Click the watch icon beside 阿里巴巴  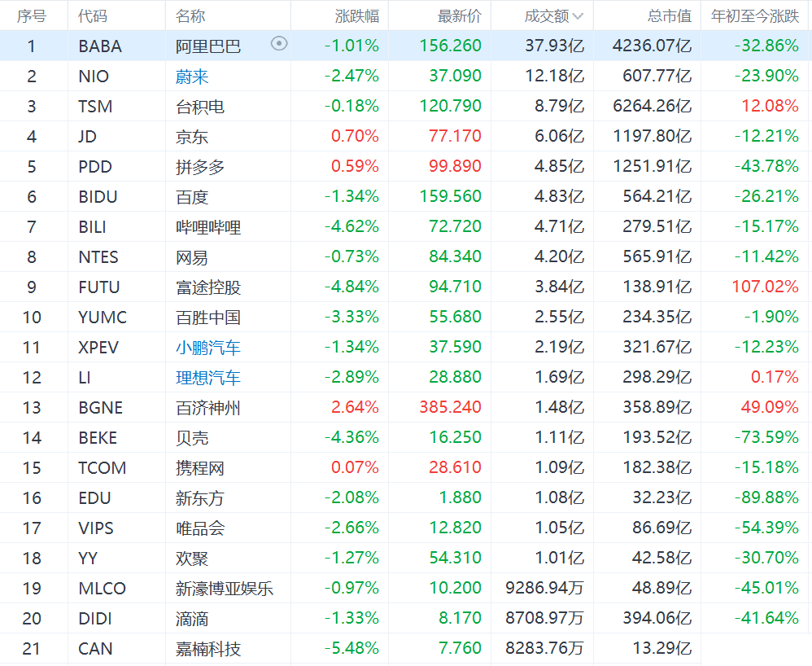coord(279,45)
